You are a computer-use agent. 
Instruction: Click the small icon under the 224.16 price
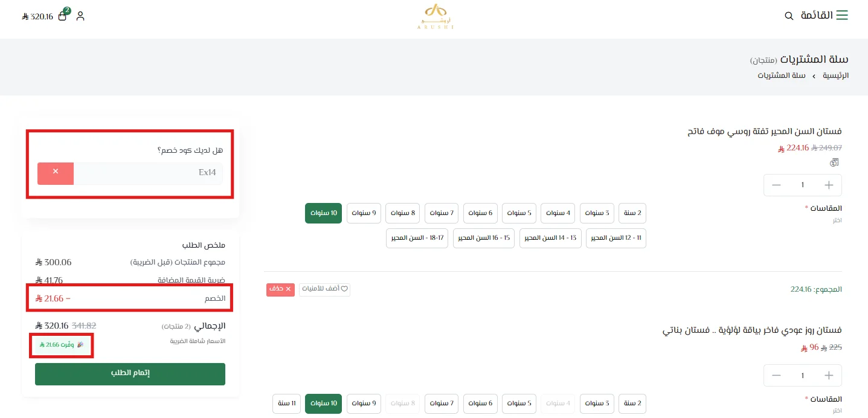click(834, 162)
